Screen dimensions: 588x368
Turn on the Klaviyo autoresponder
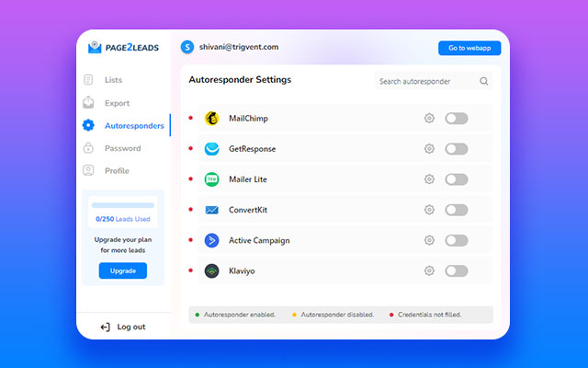pyautogui.click(x=456, y=270)
